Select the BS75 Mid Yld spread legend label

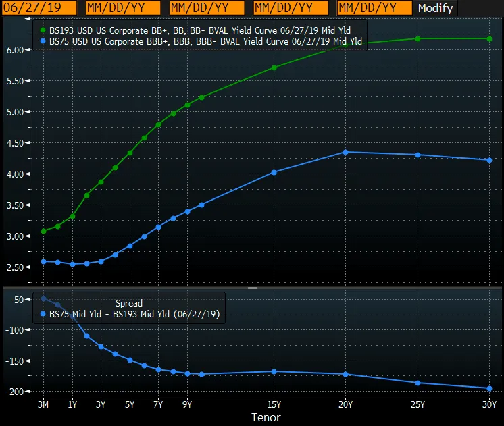click(x=136, y=314)
